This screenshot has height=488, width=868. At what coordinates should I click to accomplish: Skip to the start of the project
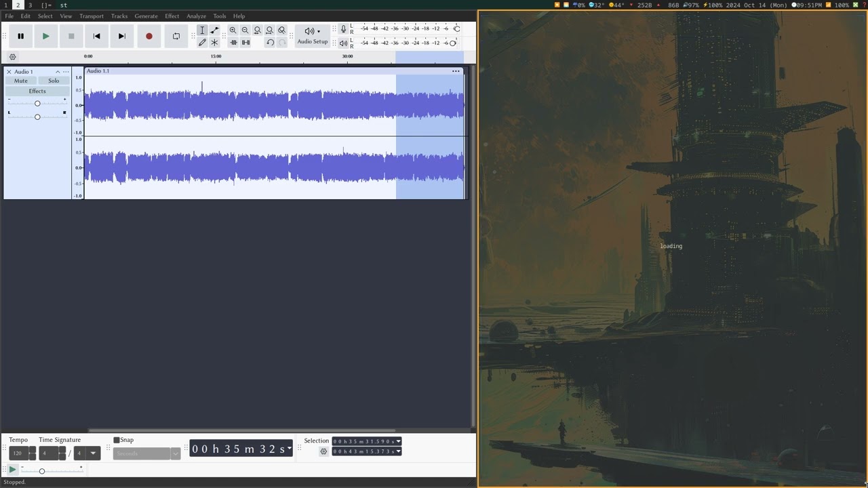tap(96, 36)
